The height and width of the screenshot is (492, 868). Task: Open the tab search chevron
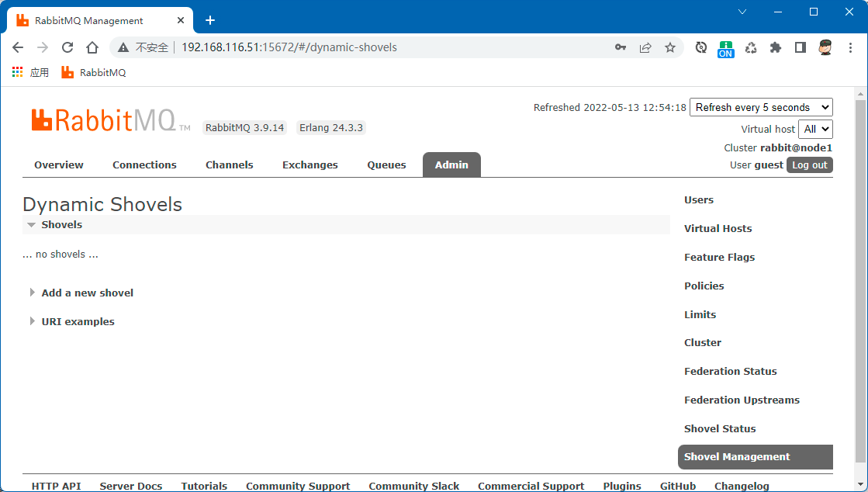click(x=742, y=12)
